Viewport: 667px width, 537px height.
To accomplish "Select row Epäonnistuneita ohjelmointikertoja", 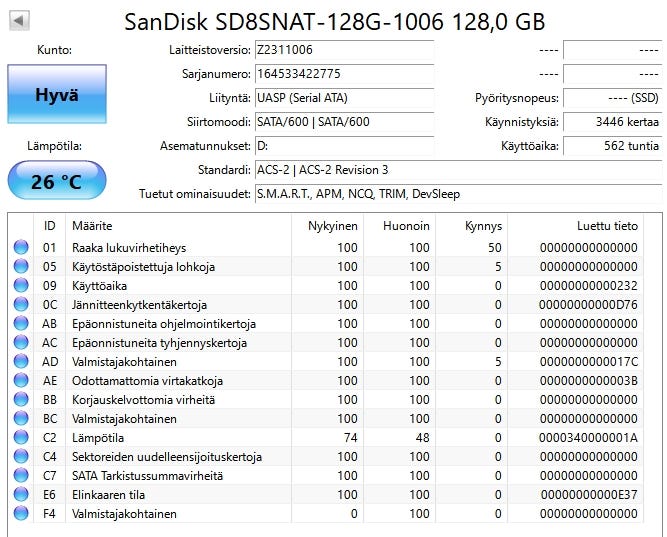I will [326, 323].
